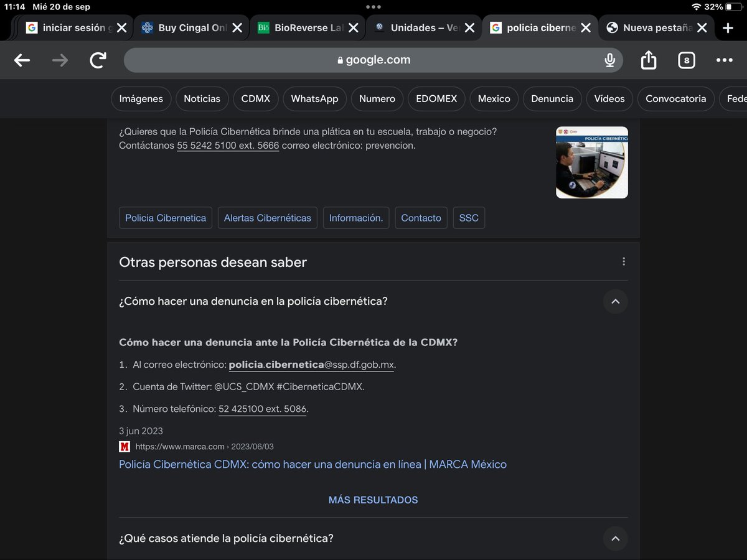Tap the multitasking three dots at top
Image resolution: width=747 pixels, height=560 pixels.
[x=374, y=7]
